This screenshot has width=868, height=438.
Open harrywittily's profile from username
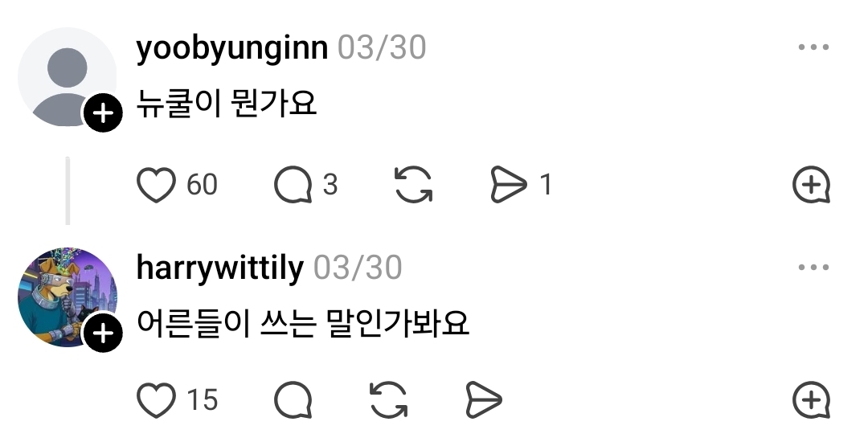click(219, 268)
